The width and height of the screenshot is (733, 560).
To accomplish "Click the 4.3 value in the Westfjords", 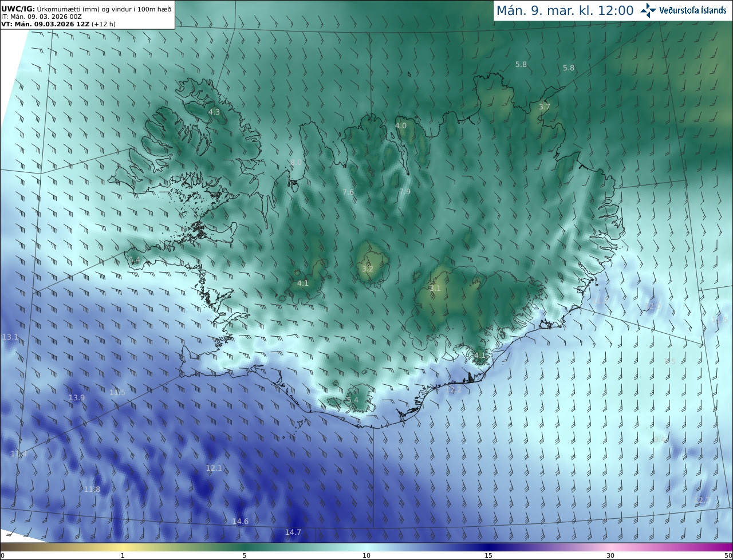I will [x=214, y=112].
